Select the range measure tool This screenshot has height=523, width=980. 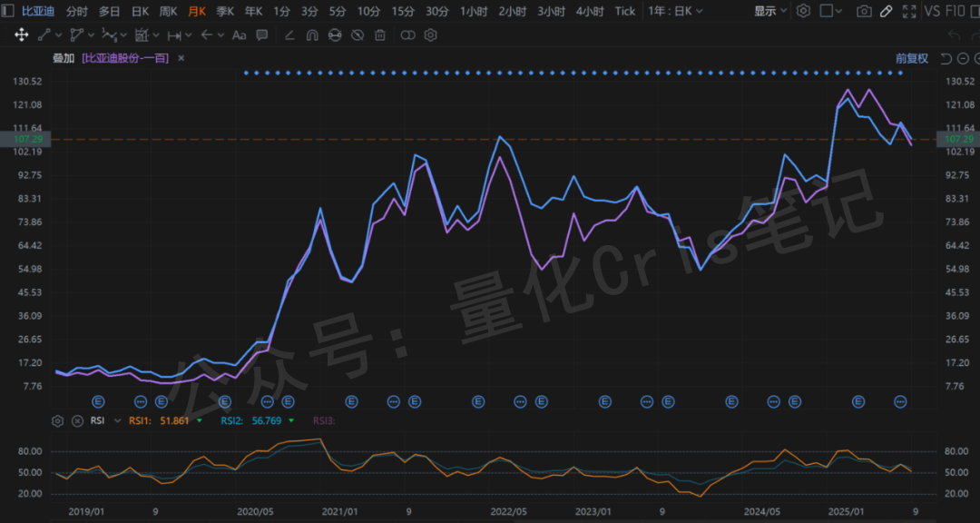(174, 35)
